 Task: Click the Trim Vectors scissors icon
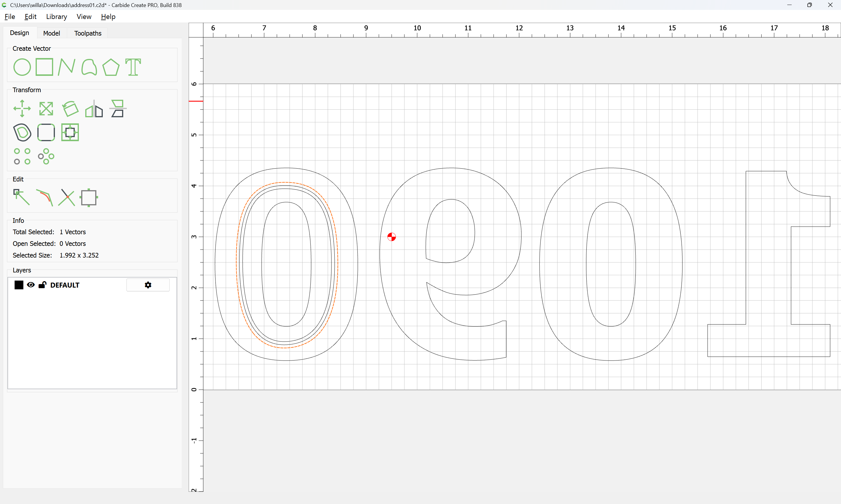[67, 197]
